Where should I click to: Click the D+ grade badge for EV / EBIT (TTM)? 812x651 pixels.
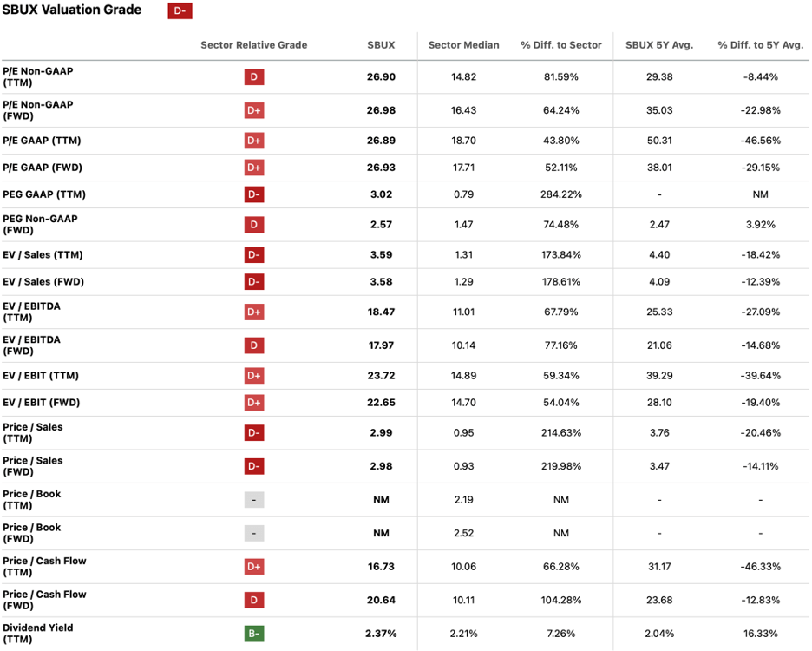253,376
